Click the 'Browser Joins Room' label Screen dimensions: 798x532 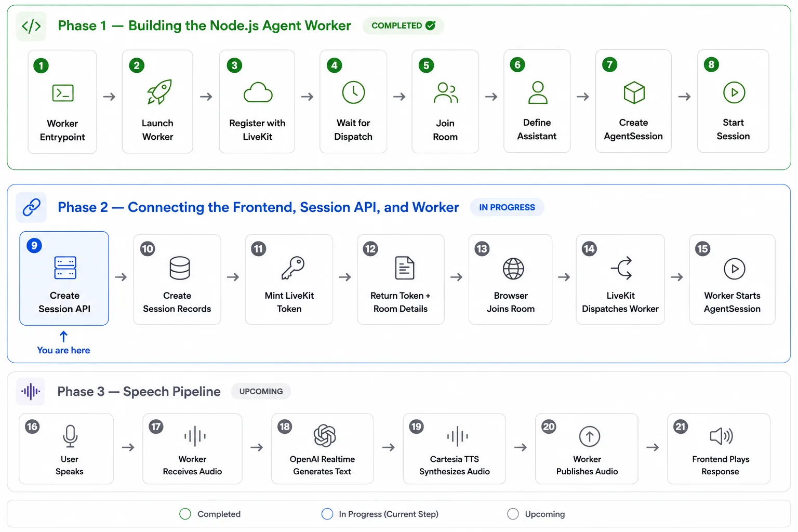pyautogui.click(x=511, y=302)
